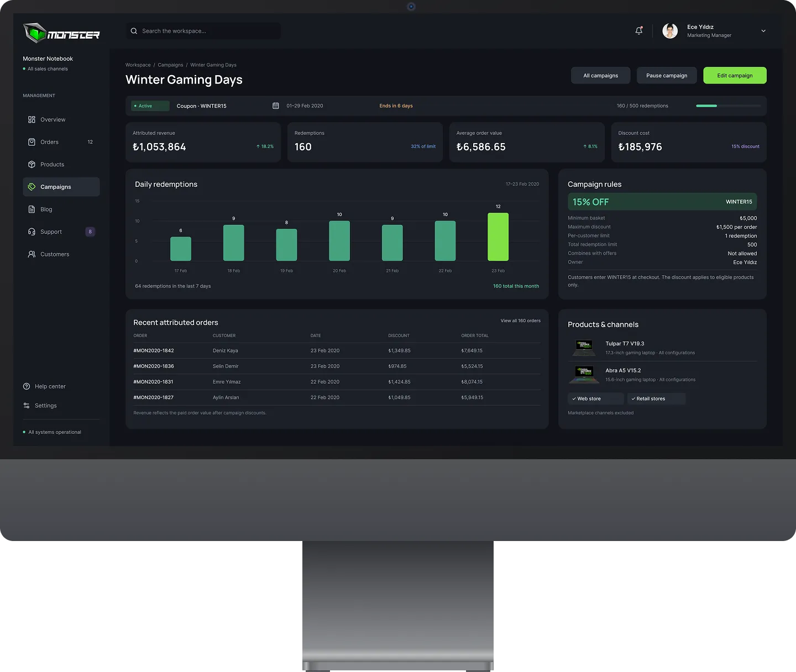
Task: Click the Monster logo
Action: 61,33
